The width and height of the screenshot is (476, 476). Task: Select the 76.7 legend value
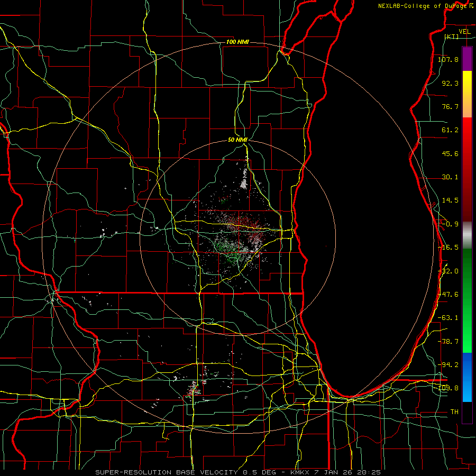pyautogui.click(x=450, y=106)
